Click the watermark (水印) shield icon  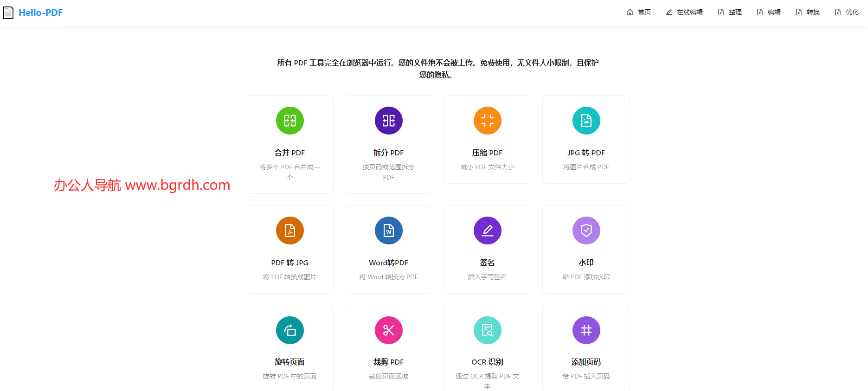point(586,231)
